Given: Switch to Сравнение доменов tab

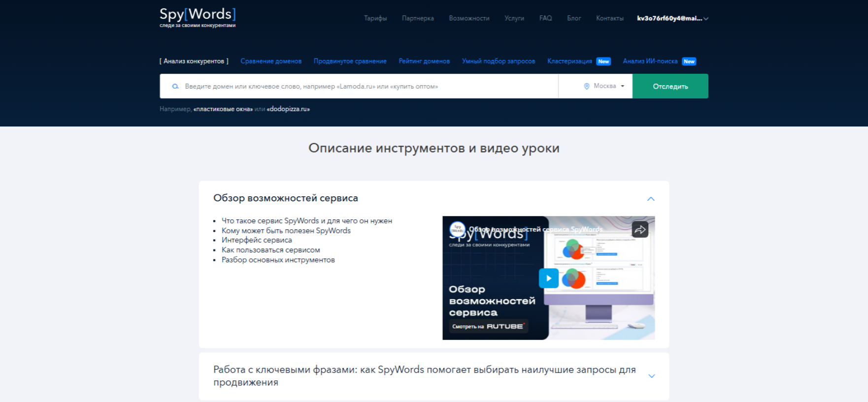Looking at the screenshot, I should click(x=271, y=61).
